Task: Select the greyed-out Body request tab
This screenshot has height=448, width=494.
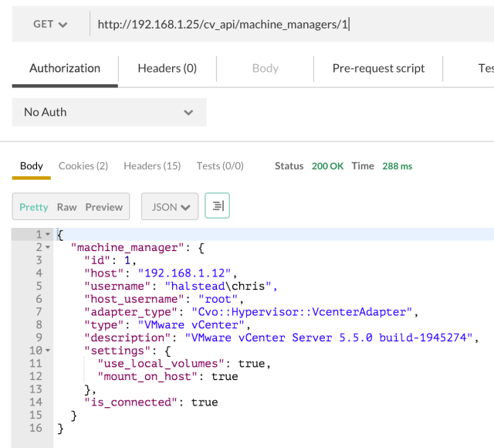Action: coord(266,69)
